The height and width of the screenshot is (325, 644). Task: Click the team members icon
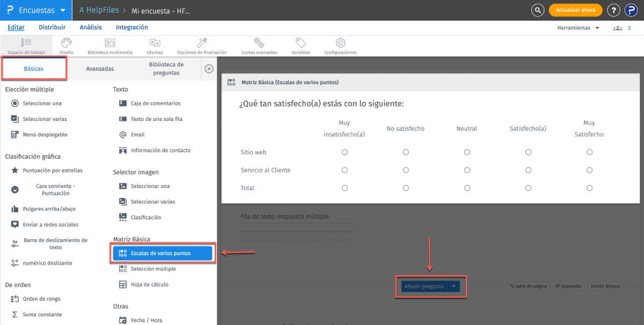tap(617, 28)
